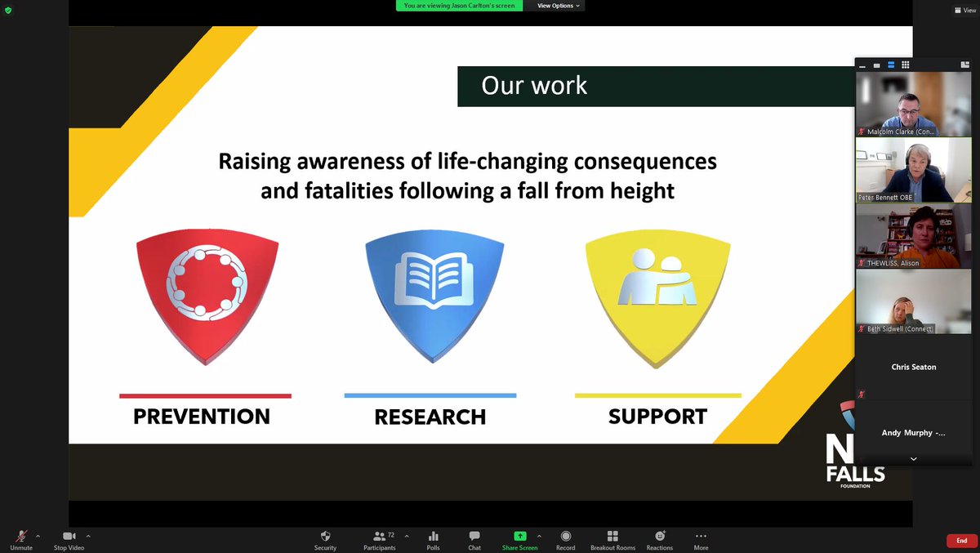Open the View Options dropdown
The height and width of the screenshot is (553, 980).
(559, 6)
